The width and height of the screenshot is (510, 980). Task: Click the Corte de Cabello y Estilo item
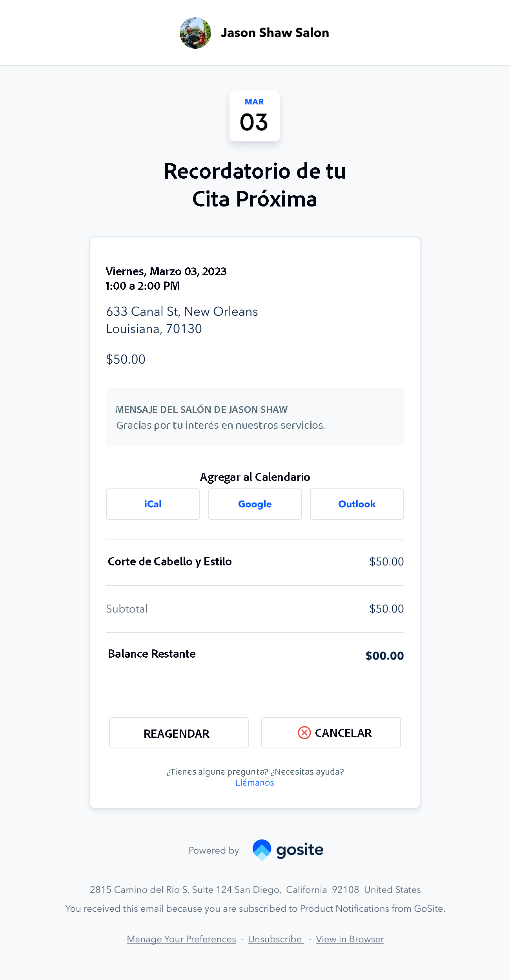click(169, 561)
